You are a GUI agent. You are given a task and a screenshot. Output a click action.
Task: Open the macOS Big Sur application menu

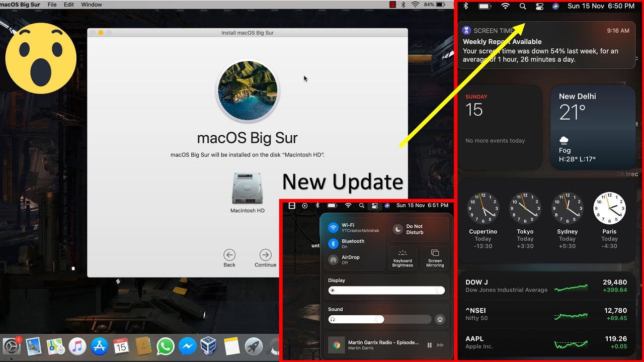click(x=20, y=5)
